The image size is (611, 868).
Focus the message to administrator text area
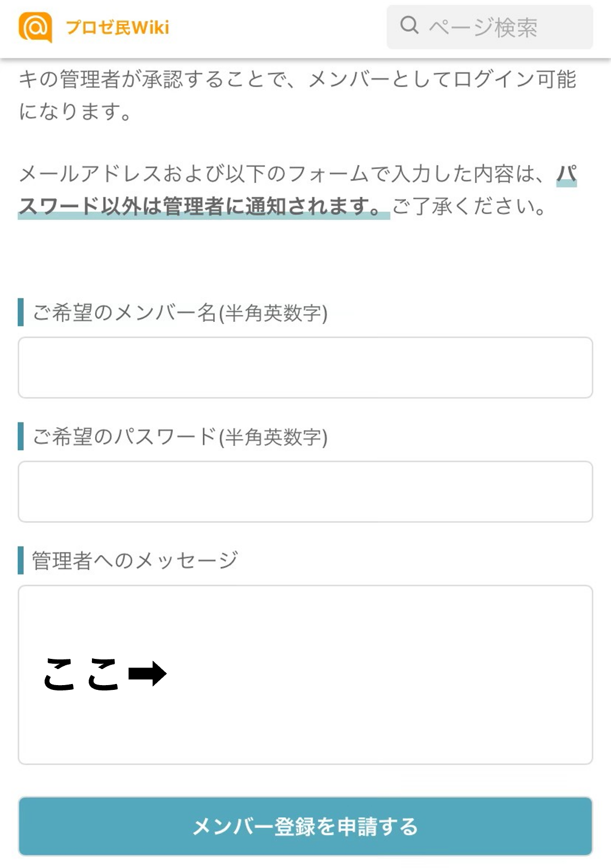click(305, 675)
